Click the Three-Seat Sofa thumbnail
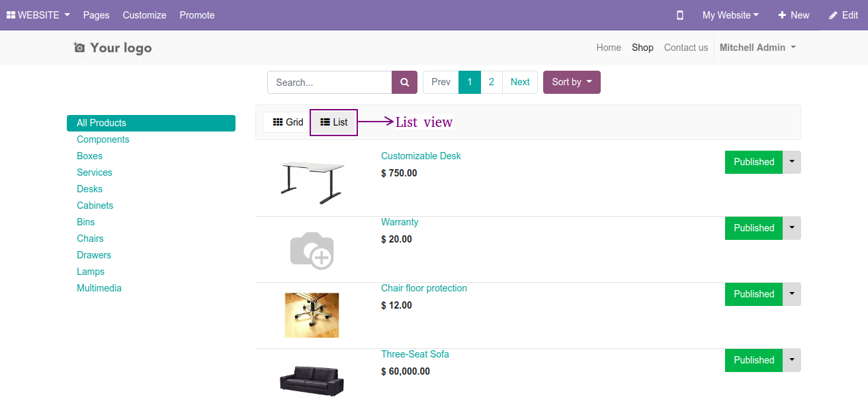 click(312, 381)
